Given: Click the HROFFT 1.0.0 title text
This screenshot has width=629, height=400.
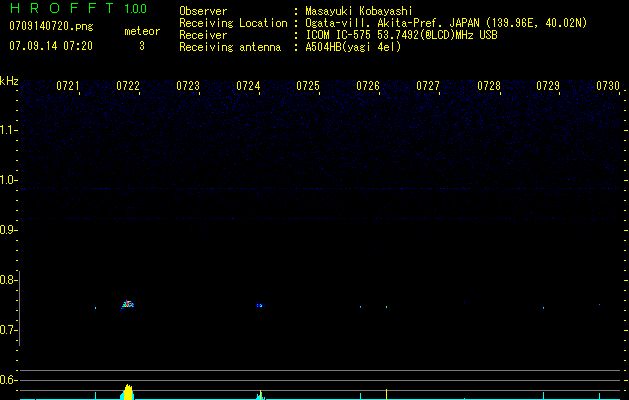Looking at the screenshot, I should 78,8.
